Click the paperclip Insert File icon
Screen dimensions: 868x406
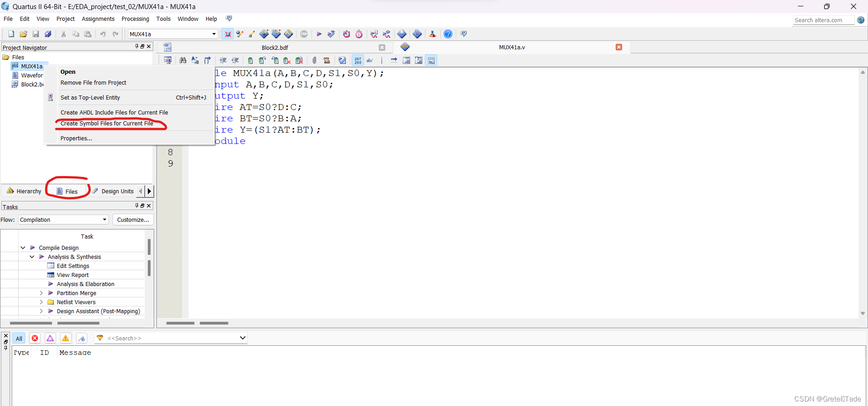(314, 60)
